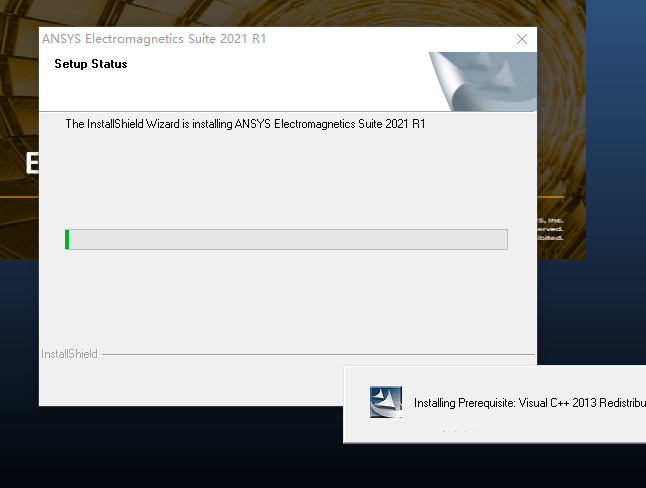Select the 'Setup Status' heading
The height and width of the screenshot is (488, 646).
coord(91,64)
